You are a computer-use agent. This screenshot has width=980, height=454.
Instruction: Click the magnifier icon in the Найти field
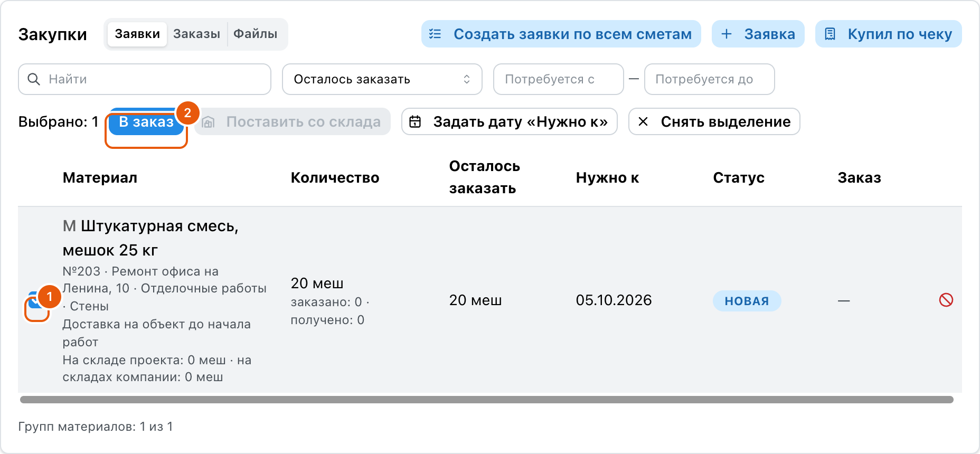(34, 79)
